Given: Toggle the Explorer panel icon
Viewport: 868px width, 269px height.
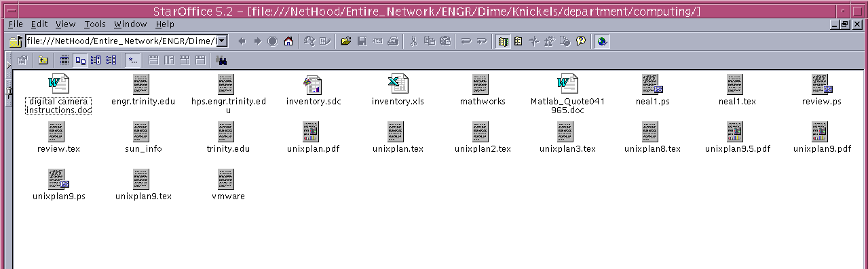Looking at the screenshot, I should point(503,41).
